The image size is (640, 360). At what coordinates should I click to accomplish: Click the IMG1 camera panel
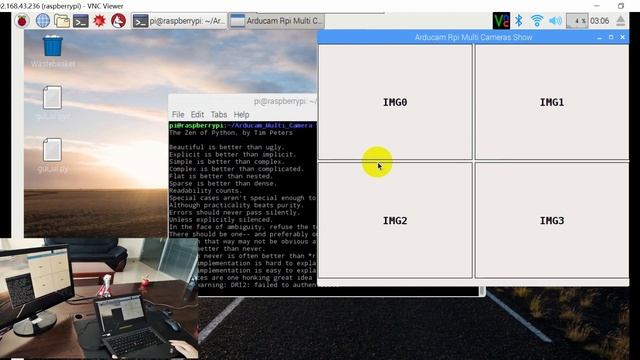pos(552,102)
